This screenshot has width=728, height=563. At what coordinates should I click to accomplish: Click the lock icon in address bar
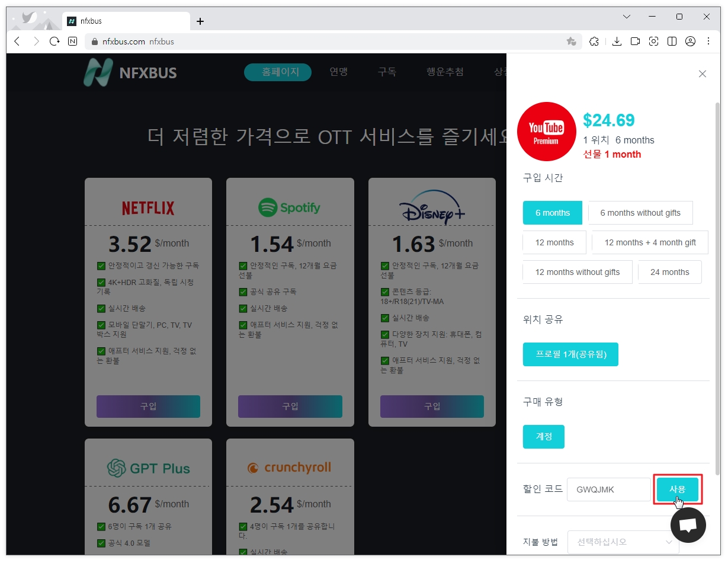pyautogui.click(x=94, y=41)
